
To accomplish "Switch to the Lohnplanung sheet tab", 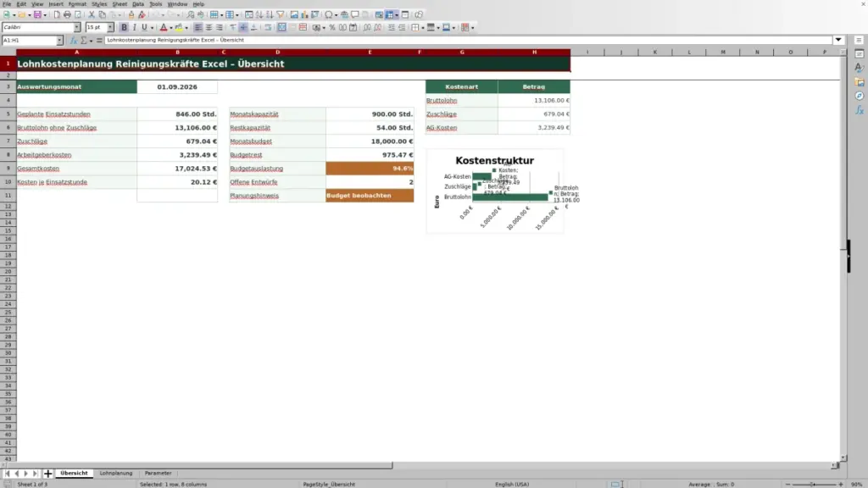I will tap(115, 473).
